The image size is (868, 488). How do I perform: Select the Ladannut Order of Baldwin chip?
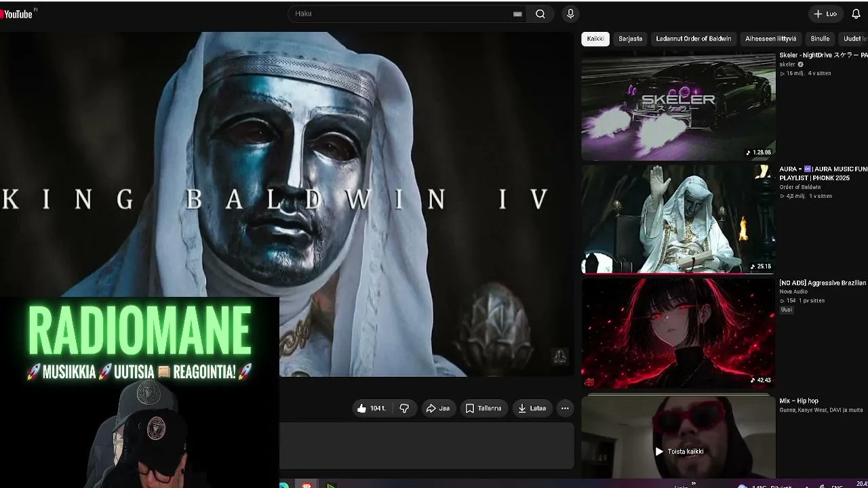pyautogui.click(x=694, y=39)
